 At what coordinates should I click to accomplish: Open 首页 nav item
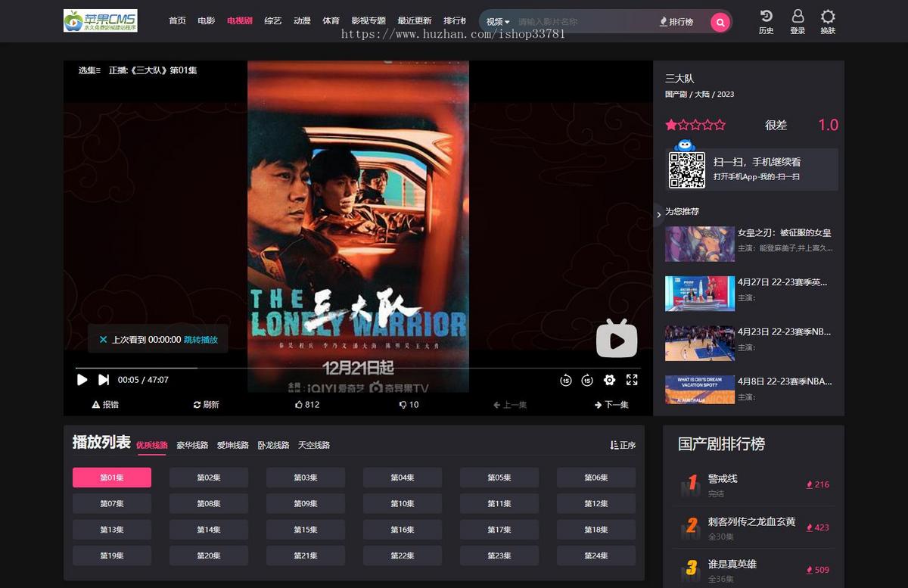click(177, 20)
